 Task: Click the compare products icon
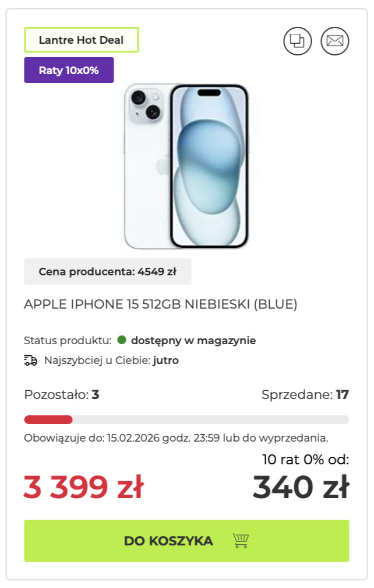[x=298, y=41]
